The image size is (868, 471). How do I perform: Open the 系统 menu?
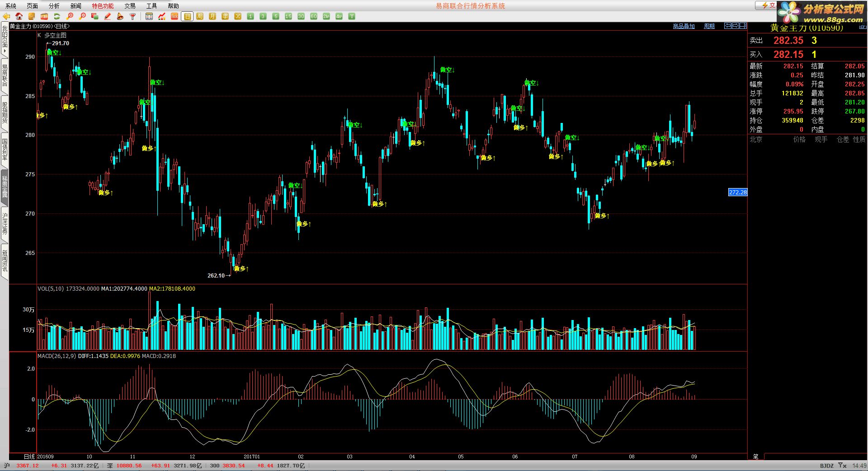click(11, 6)
